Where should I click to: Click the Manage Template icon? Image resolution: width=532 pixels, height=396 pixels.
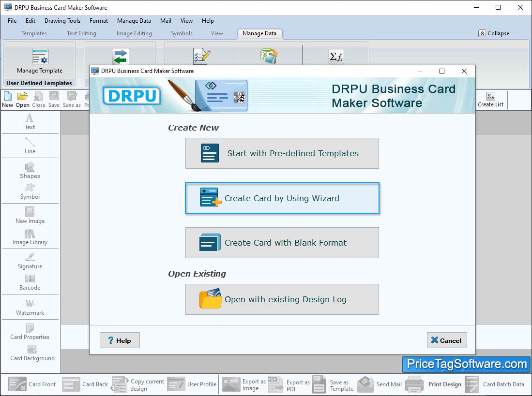point(40,57)
